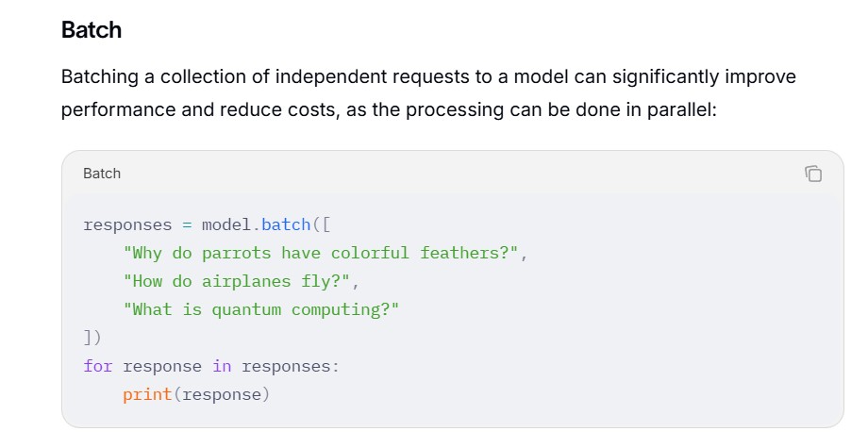Image resolution: width=868 pixels, height=448 pixels.
Task: Click the purple in keyword
Action: pyautogui.click(x=222, y=366)
